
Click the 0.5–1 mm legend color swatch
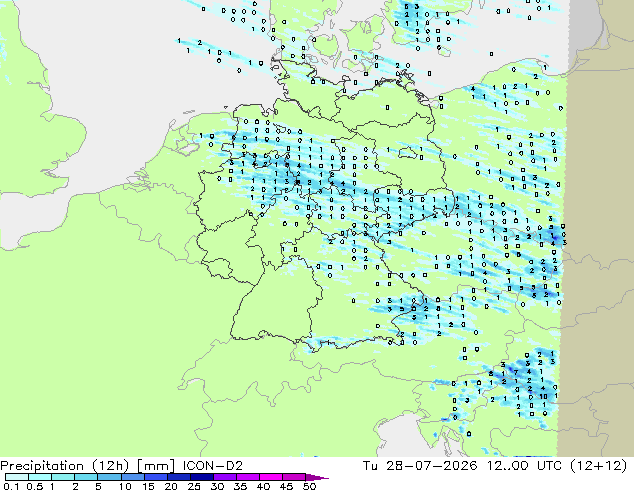click(x=40, y=477)
